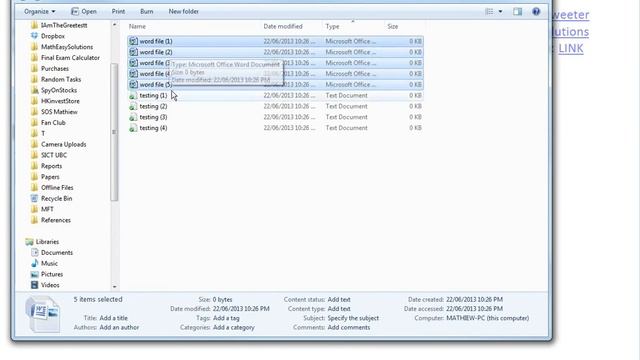640x360 pixels.
Task: Open the Random Tasks folder
Action: click(x=61, y=79)
